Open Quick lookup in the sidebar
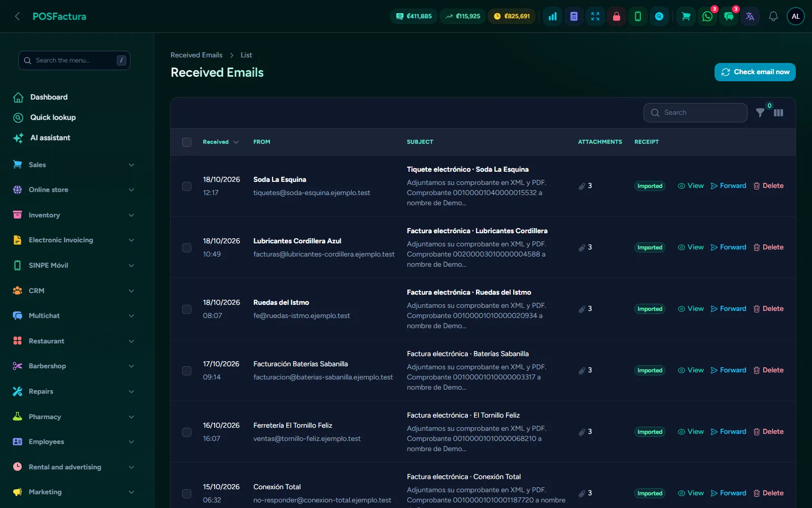Image resolution: width=812 pixels, height=508 pixels. point(53,117)
